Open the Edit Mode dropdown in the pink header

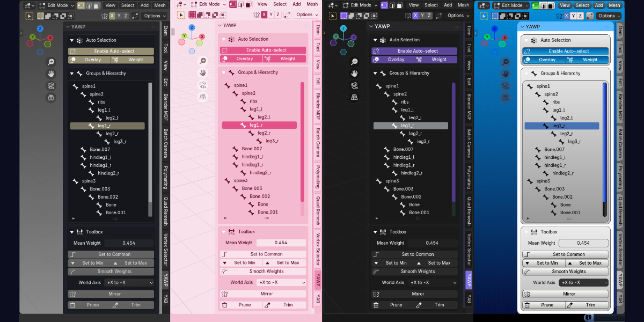[208, 4]
